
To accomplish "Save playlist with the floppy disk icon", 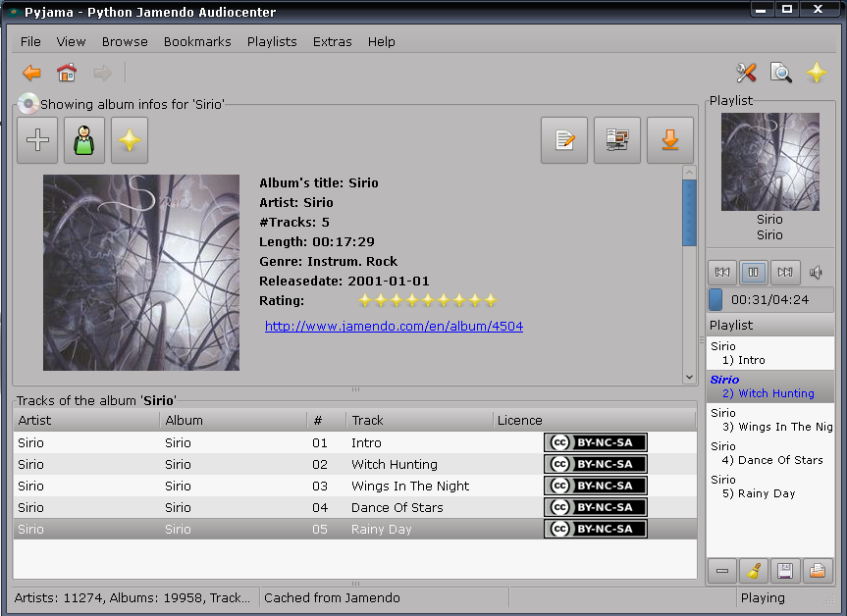I will (x=785, y=571).
